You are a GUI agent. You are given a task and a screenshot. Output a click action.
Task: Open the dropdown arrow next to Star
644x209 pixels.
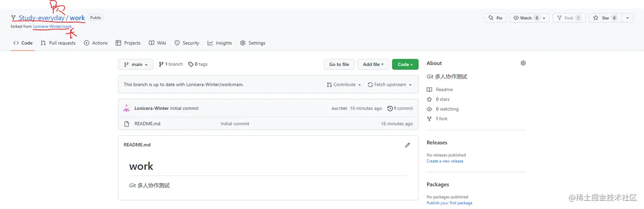tap(628, 18)
